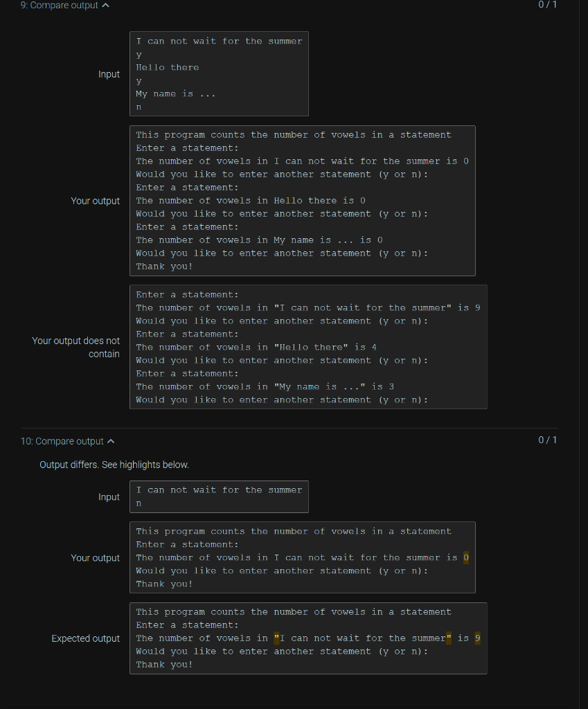588x709 pixels.
Task: Click the 0 / 1 score for test 9
Action: coord(547,5)
